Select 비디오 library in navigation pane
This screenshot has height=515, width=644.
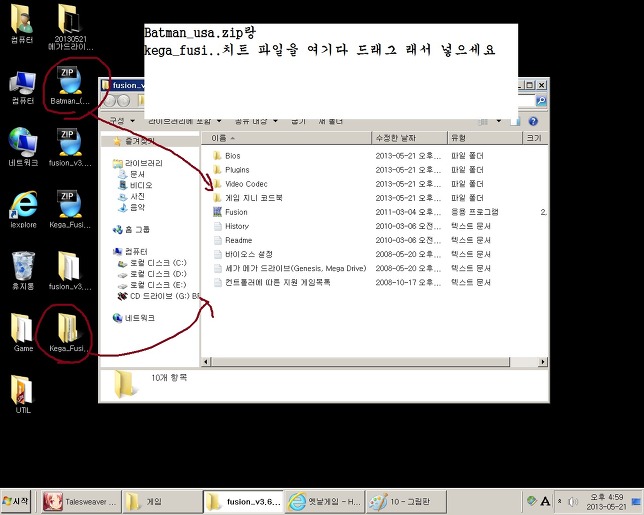click(135, 185)
